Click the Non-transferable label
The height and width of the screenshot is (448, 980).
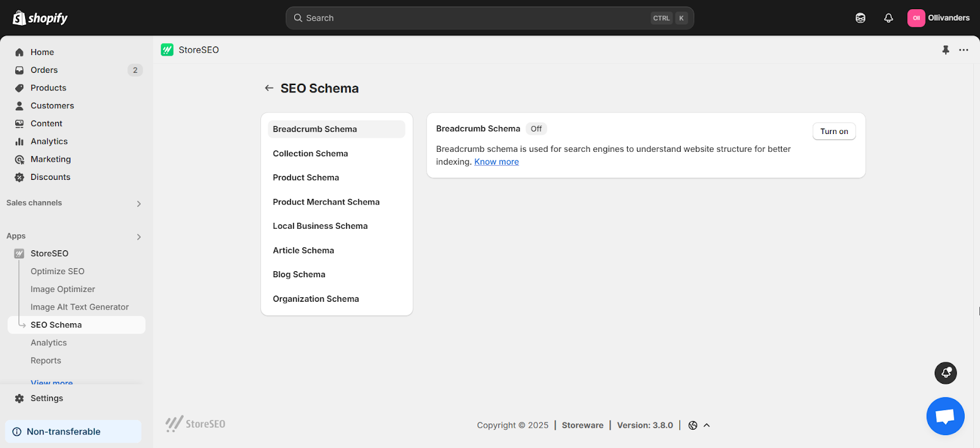(64, 431)
